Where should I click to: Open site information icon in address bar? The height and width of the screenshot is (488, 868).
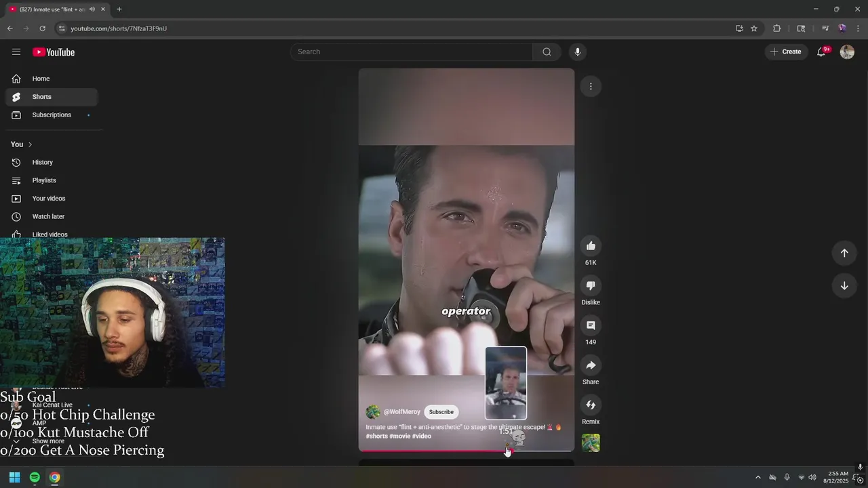coord(62,28)
